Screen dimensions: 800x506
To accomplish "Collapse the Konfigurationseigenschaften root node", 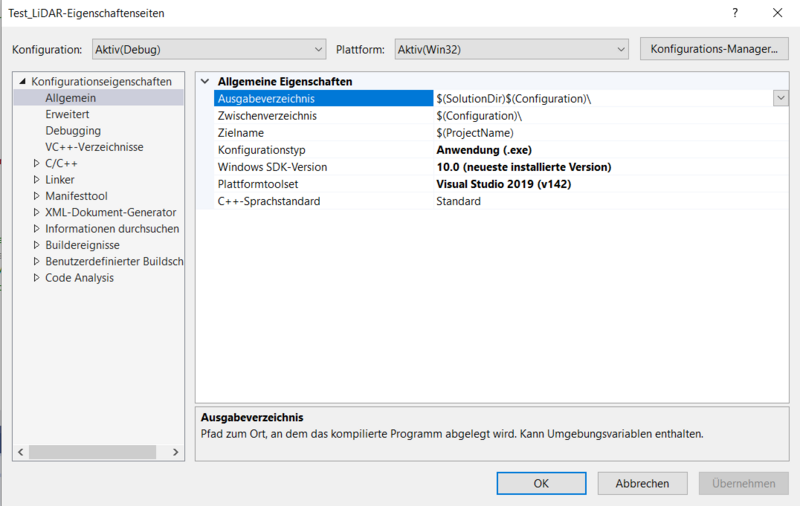I will tap(23, 82).
